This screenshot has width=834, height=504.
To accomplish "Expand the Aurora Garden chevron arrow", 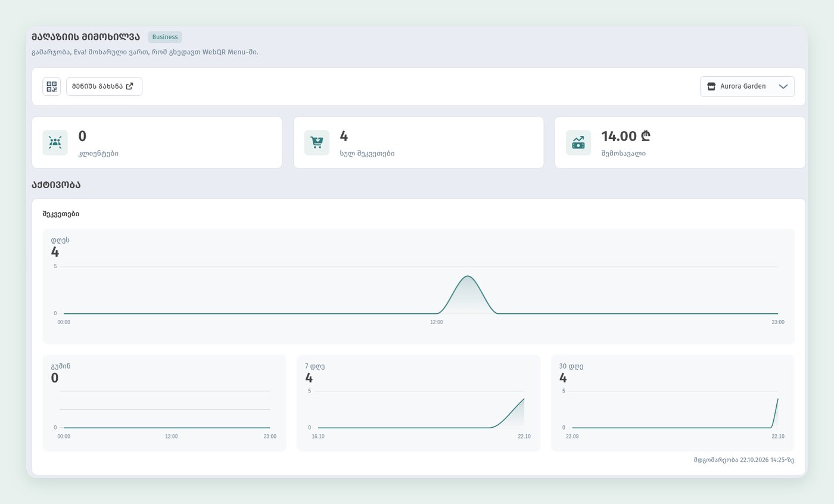I will pyautogui.click(x=783, y=86).
